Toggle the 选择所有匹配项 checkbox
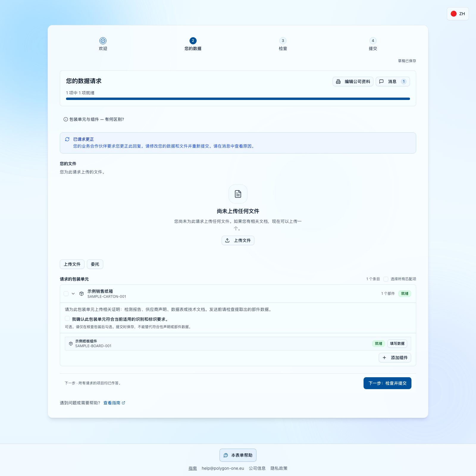The height and width of the screenshot is (476, 476). [386, 279]
